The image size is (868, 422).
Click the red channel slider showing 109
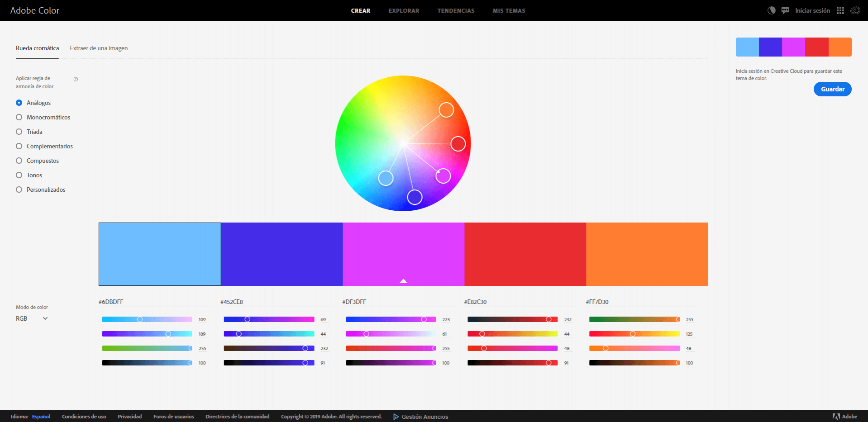pos(148,319)
